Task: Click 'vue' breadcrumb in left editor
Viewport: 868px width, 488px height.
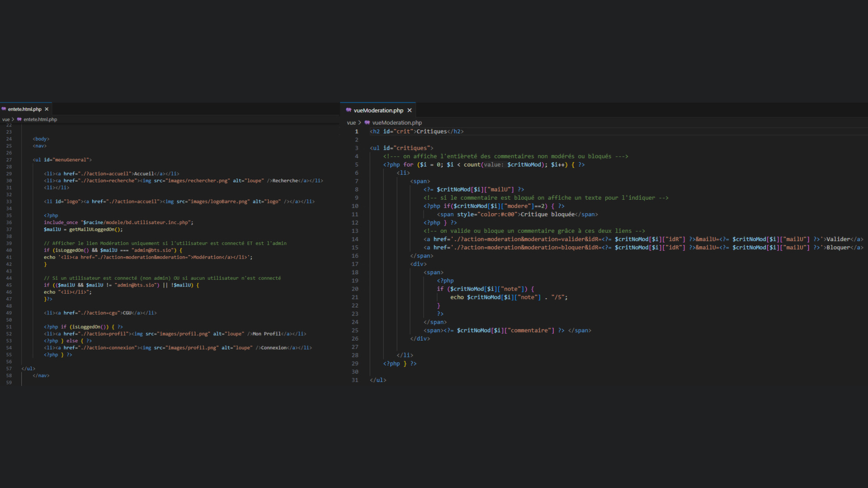Action: pyautogui.click(x=6, y=119)
